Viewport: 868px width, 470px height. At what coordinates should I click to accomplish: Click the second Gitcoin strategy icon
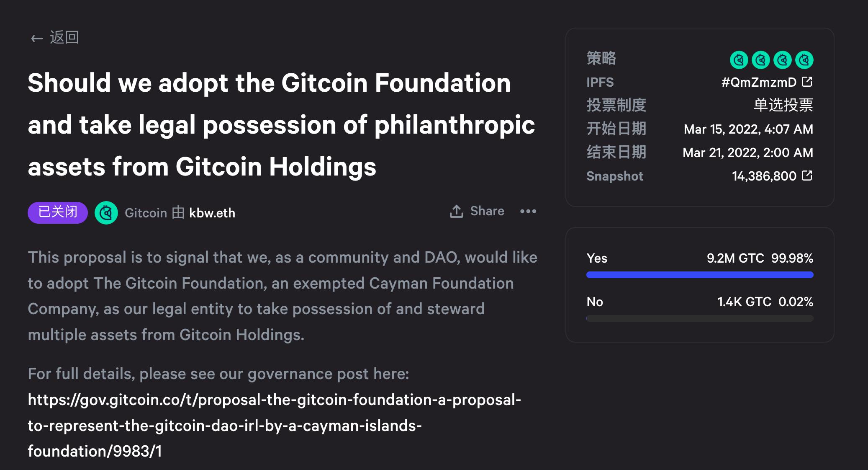pyautogui.click(x=761, y=59)
